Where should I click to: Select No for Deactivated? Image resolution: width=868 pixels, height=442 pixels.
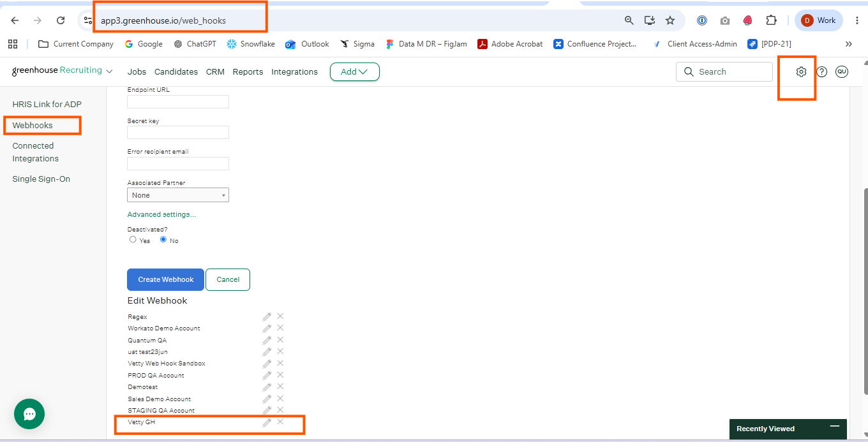point(163,240)
